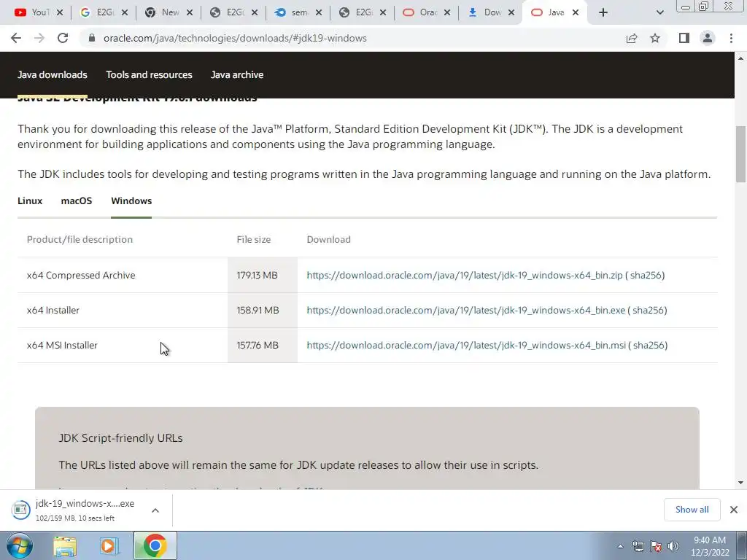Select the Windows platform tab
The height and width of the screenshot is (560, 747).
(131, 201)
